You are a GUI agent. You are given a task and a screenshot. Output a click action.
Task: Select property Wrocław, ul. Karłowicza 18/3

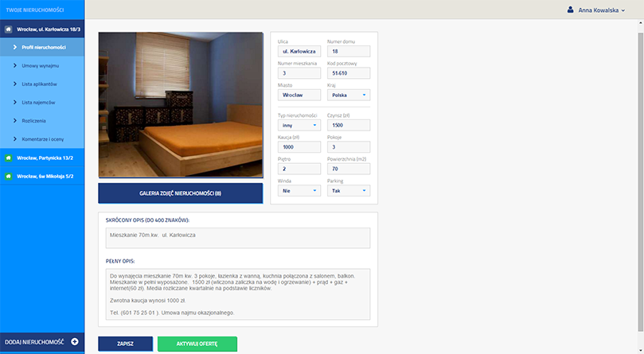pos(42,29)
